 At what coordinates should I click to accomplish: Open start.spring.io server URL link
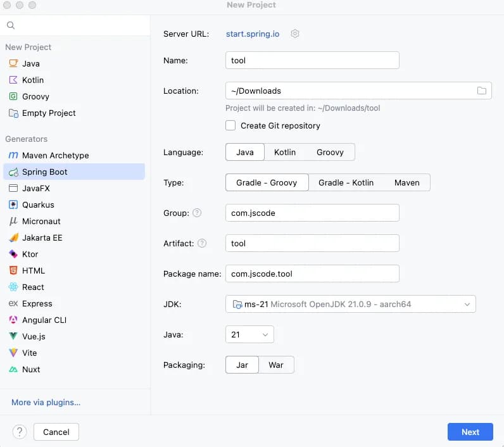(253, 34)
